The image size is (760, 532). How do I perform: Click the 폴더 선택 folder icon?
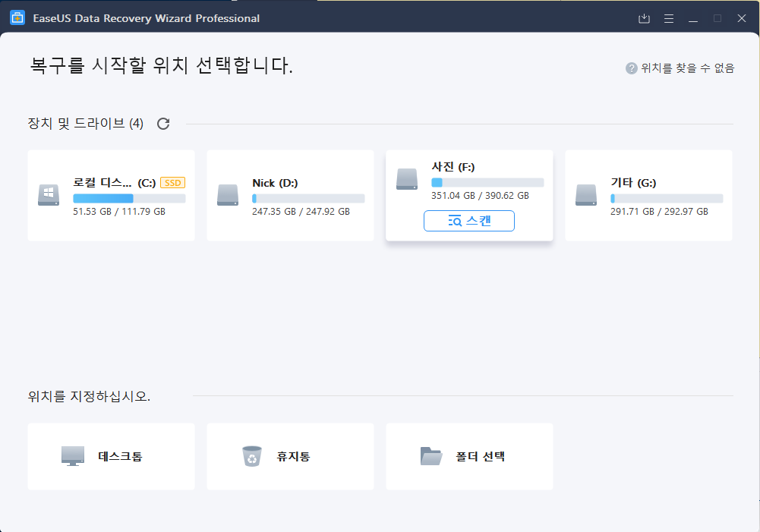click(431, 456)
